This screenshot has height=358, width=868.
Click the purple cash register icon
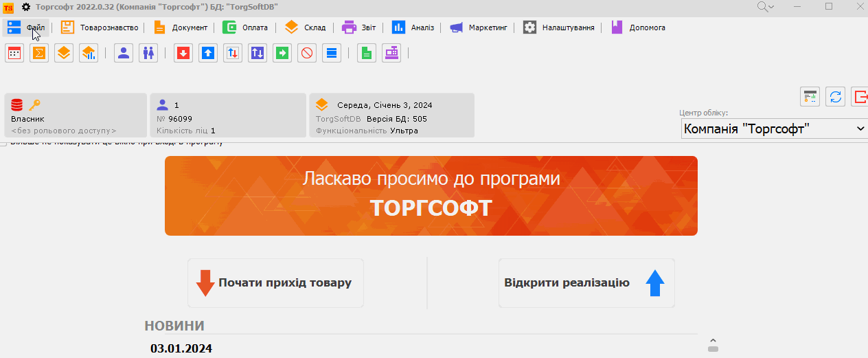click(x=391, y=53)
